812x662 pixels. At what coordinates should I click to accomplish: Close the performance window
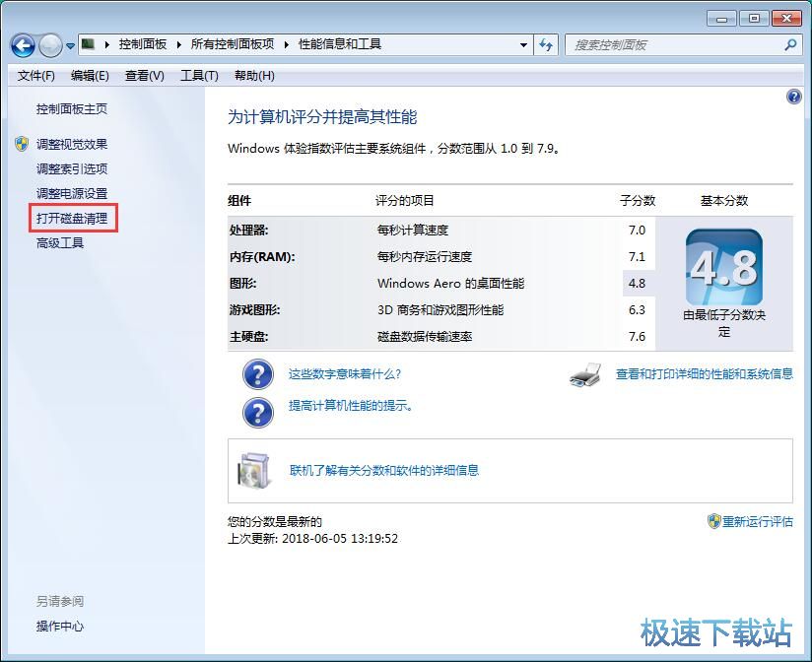(x=786, y=19)
